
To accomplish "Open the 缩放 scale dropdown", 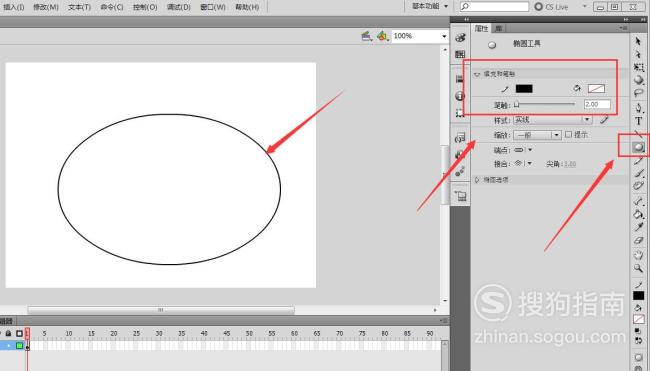I will click(x=537, y=135).
